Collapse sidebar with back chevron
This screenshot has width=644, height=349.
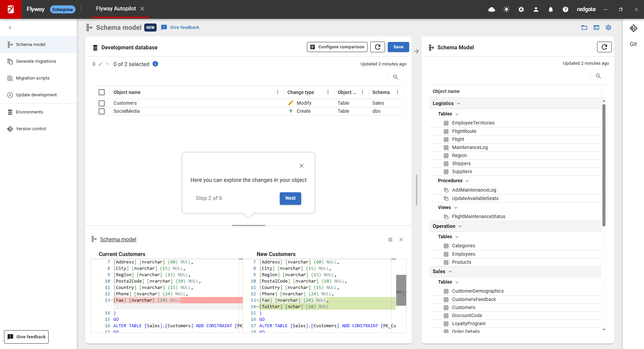click(10, 28)
